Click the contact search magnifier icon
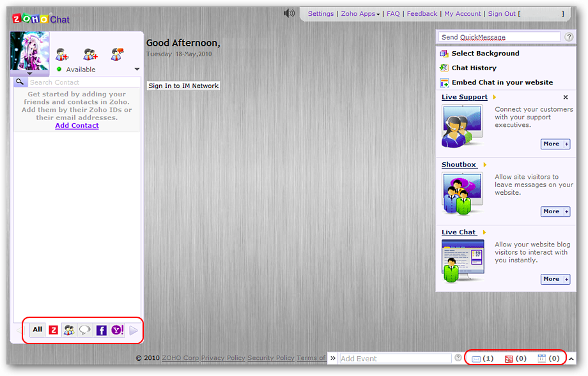Viewport: 588px width, 376px height. [20, 82]
